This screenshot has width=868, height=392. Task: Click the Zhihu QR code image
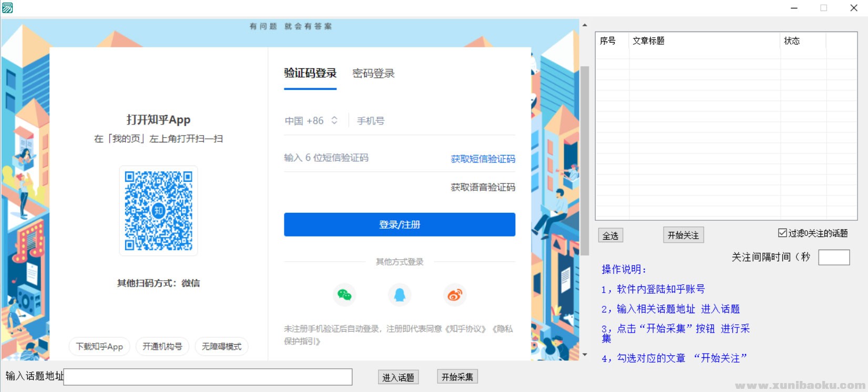point(158,211)
